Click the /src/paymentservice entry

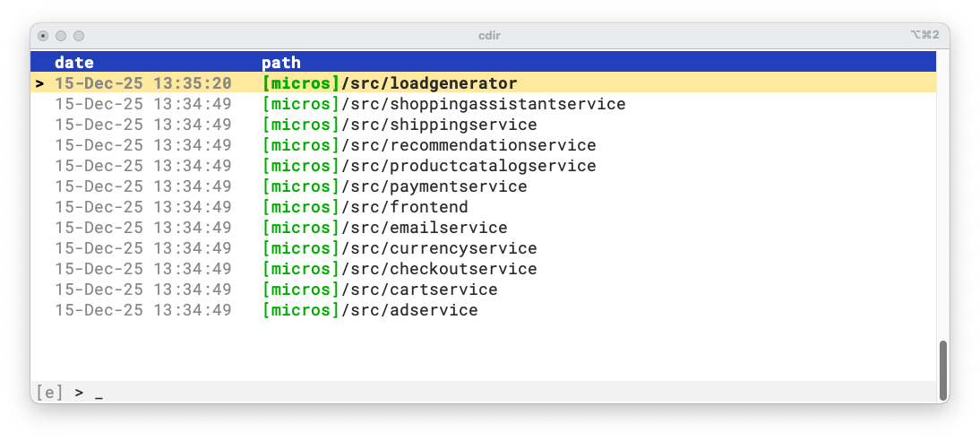click(x=434, y=186)
